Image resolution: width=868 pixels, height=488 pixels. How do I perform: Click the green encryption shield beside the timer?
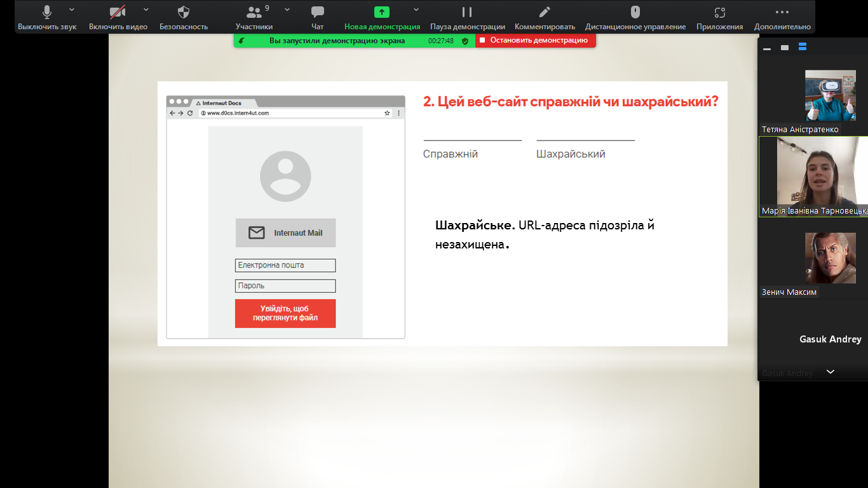click(x=465, y=41)
